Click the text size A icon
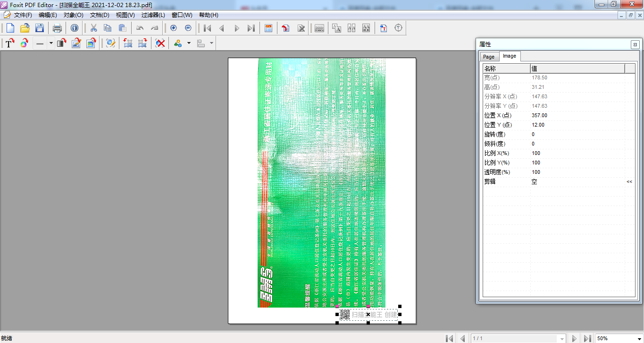Viewport: 644px width, 343px height. (336, 28)
